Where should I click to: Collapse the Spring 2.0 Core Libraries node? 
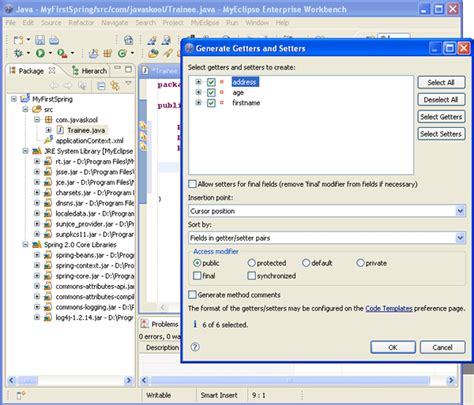25,244
